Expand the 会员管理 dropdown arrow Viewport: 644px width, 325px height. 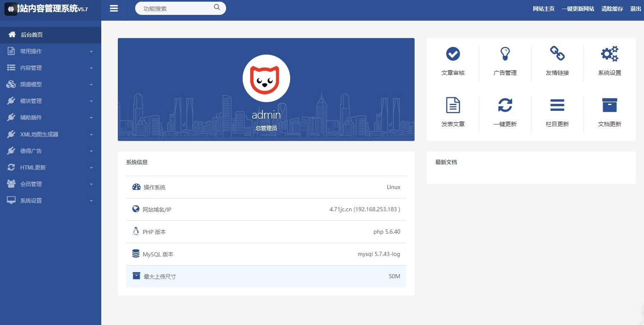(91, 184)
